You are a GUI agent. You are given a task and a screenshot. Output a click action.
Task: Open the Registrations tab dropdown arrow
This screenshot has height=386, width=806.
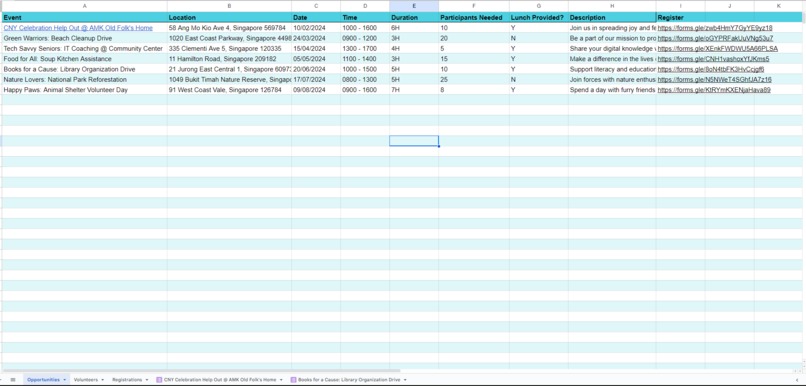click(x=146, y=380)
